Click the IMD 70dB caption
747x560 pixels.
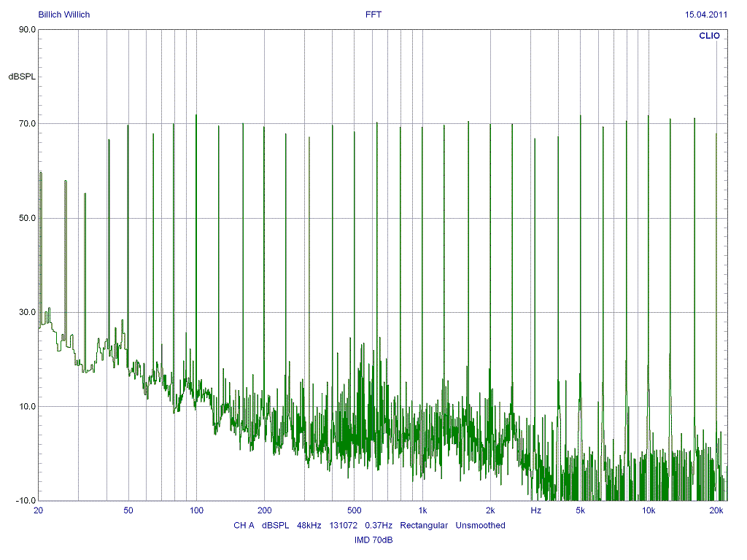point(373,540)
